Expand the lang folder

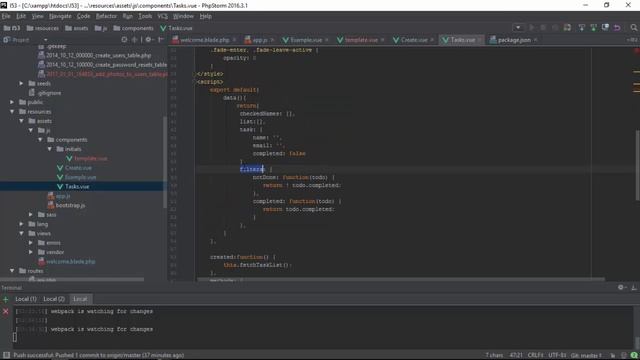pos(21,224)
